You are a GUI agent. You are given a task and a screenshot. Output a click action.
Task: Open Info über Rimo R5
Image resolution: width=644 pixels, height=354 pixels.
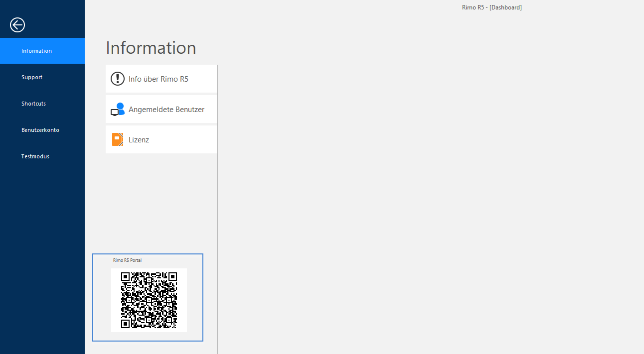(x=161, y=79)
